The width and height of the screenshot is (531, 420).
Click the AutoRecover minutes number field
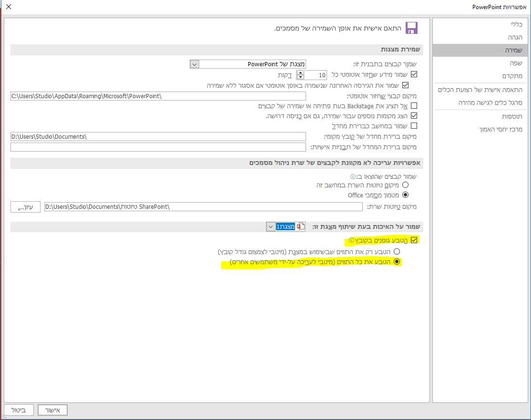click(x=315, y=75)
